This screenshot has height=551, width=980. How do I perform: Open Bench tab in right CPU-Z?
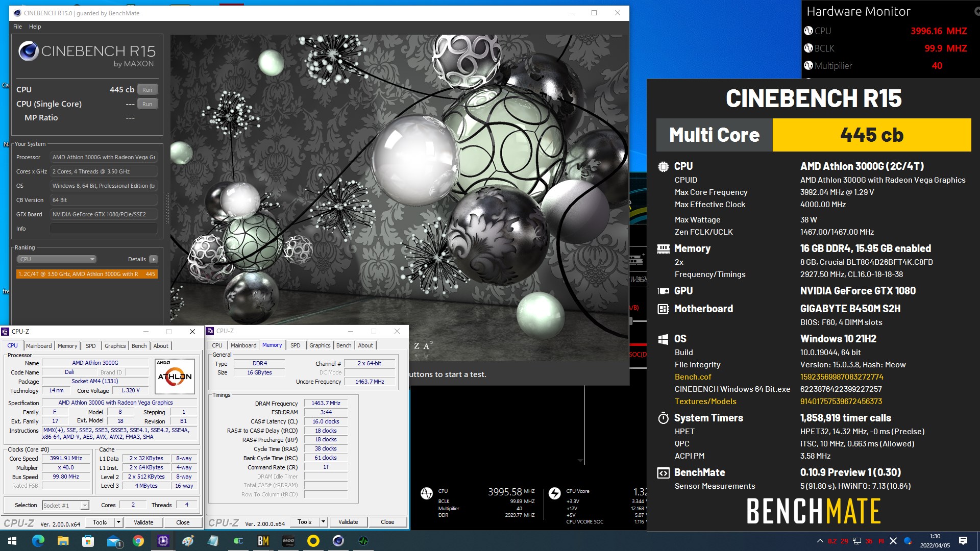click(x=344, y=345)
